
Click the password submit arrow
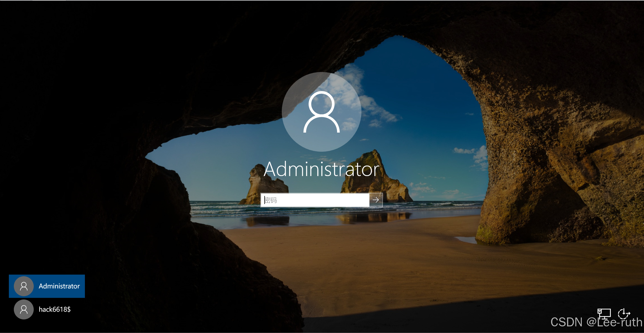pos(376,200)
